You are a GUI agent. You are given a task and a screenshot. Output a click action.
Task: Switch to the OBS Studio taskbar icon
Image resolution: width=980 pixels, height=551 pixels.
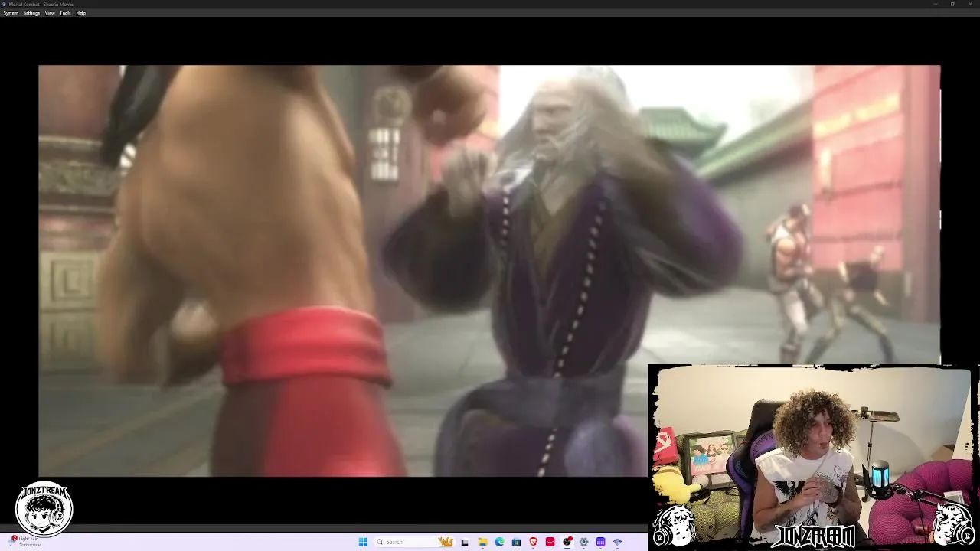[567, 542]
